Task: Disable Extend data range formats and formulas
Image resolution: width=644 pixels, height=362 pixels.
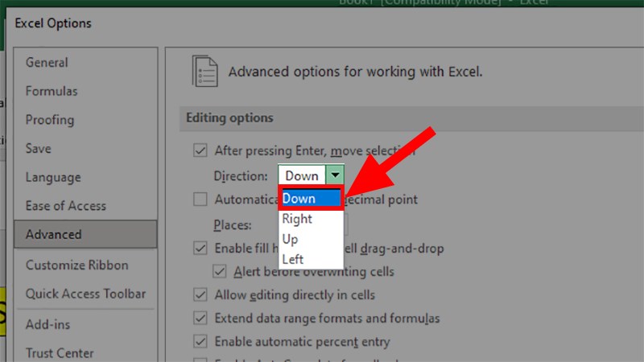Action: (200, 319)
